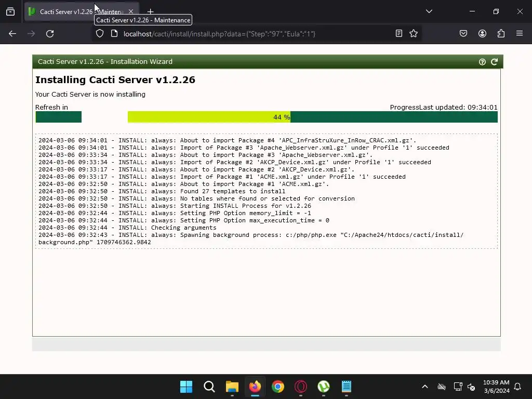Click 'Cacti Server v1.2.26 - Installation Wizard' title
Viewport: 532px width, 399px height.
105,62
